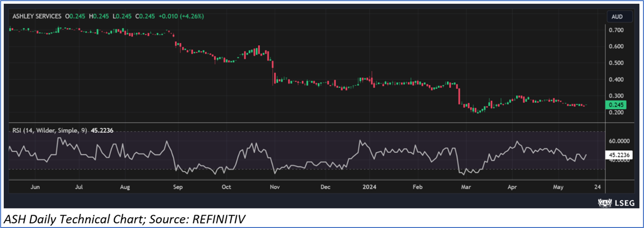
Task: Click the Jul label on time axis
Action: [x=79, y=187]
